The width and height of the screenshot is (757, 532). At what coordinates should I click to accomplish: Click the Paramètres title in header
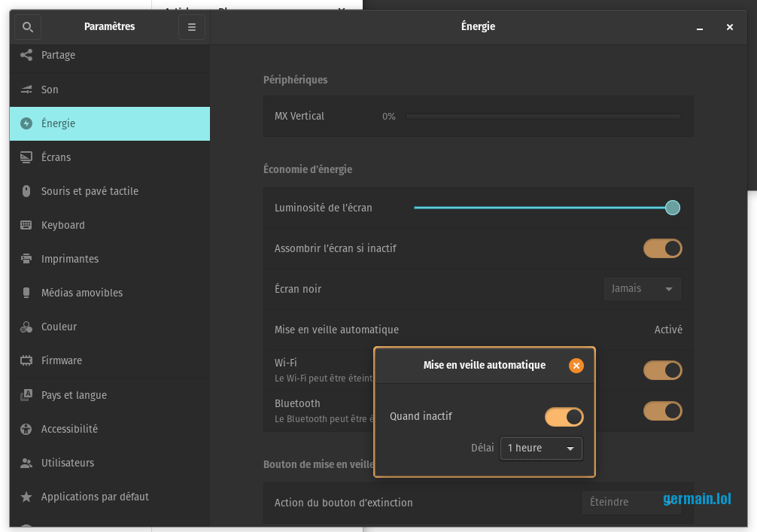[x=110, y=26]
